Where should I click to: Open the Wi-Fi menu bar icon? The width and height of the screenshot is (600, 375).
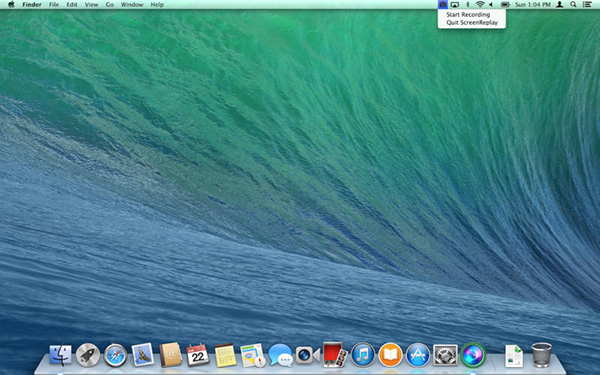point(480,5)
